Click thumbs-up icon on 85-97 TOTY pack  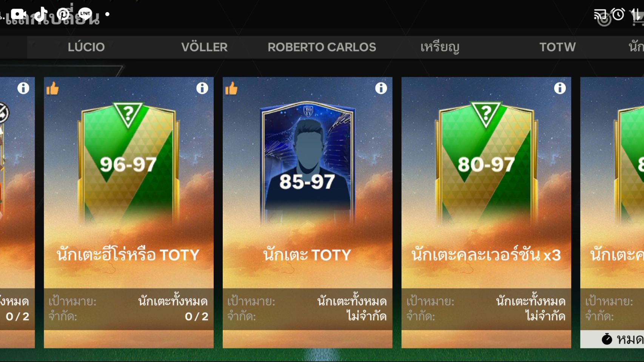click(x=231, y=89)
